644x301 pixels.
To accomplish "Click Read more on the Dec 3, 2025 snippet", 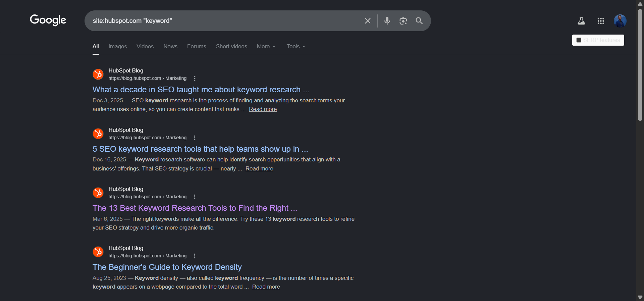I will [x=263, y=109].
